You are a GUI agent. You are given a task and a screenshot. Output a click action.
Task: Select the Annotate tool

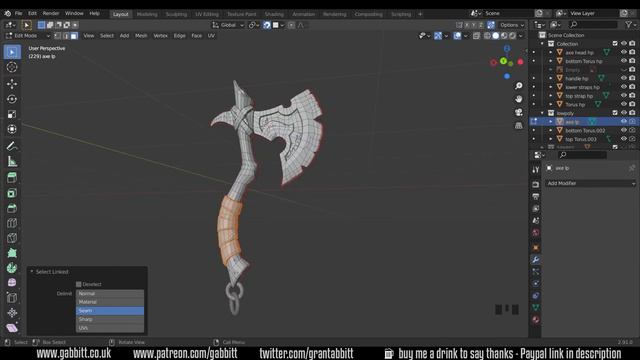click(12, 146)
